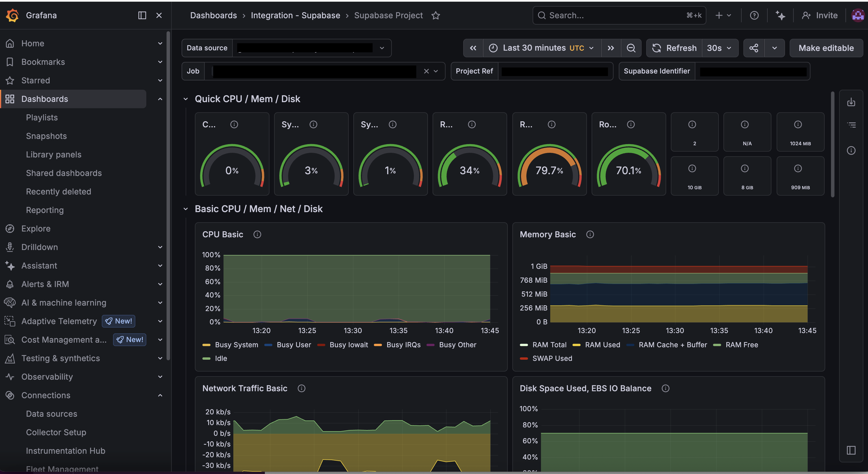868x474 pixels.
Task: Show info for Network Traffic Basic panel
Action: tap(302, 388)
